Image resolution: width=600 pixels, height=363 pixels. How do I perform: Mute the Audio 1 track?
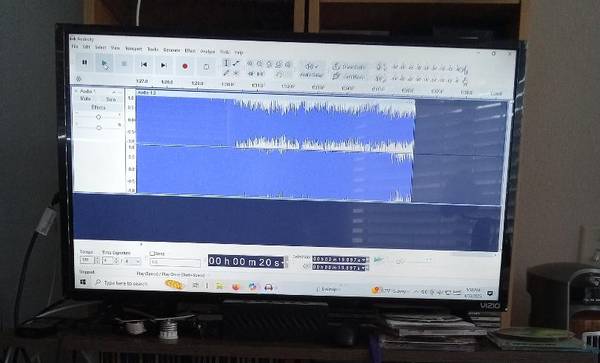(85, 99)
